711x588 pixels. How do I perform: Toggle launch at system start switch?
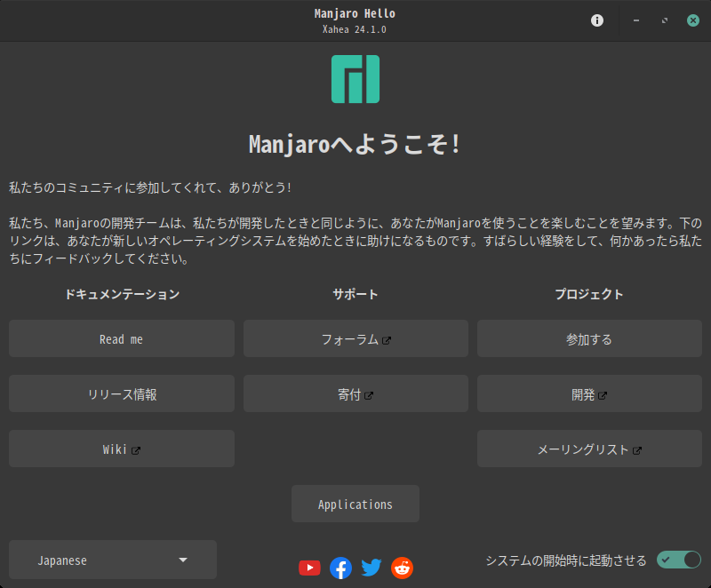[x=679, y=560]
